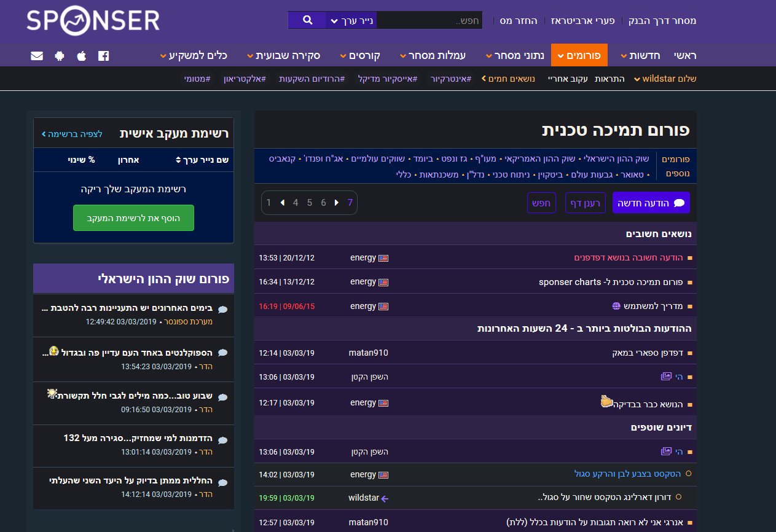Expand the עמלות מסחר menu
This screenshot has width=776, height=532.
point(433,55)
